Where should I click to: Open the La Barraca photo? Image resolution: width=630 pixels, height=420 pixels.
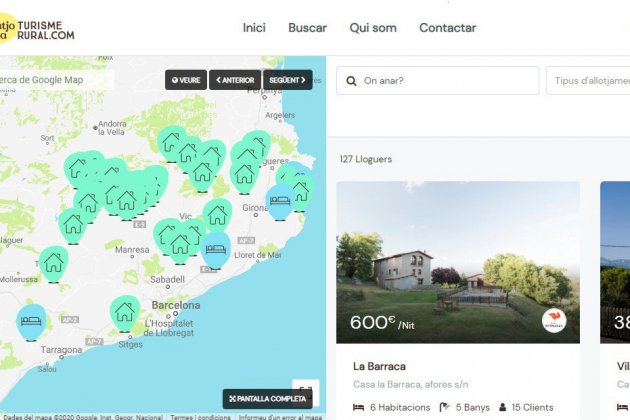[x=458, y=262]
